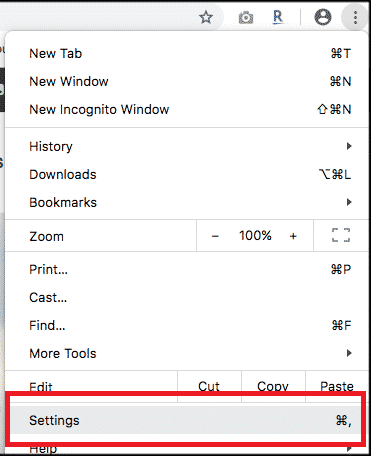Bookmark this page with the star icon

[x=206, y=17]
